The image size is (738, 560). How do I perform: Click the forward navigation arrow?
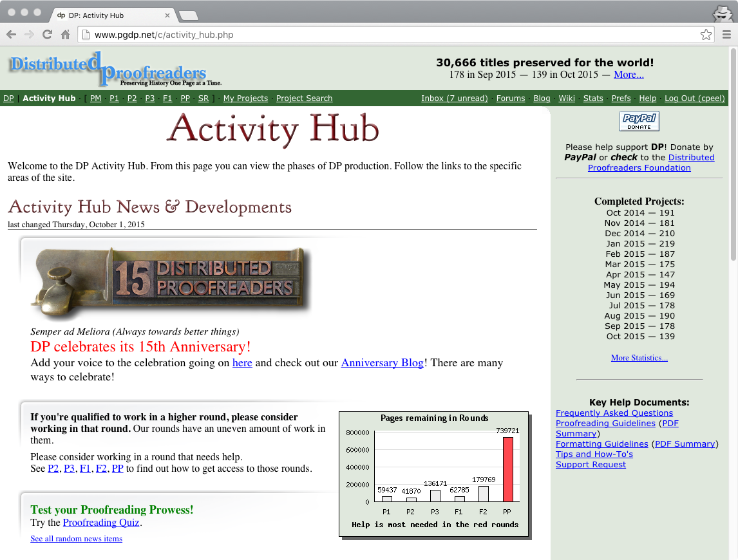[29, 34]
